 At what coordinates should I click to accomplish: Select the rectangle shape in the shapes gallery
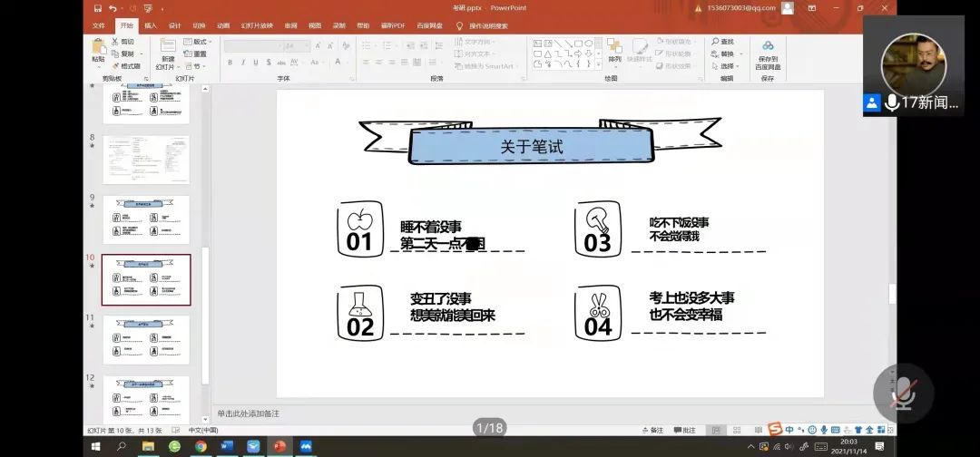pyautogui.click(x=578, y=44)
